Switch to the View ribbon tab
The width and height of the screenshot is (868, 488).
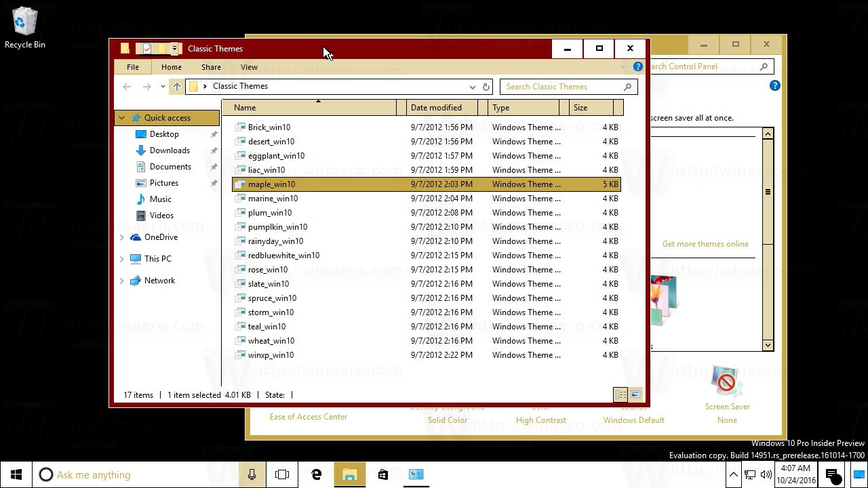(x=249, y=67)
